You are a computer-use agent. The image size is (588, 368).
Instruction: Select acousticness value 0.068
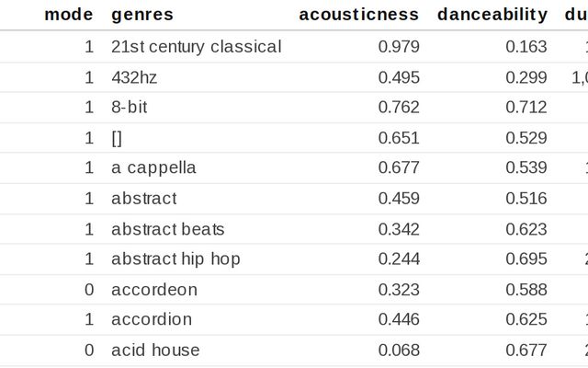click(x=399, y=351)
